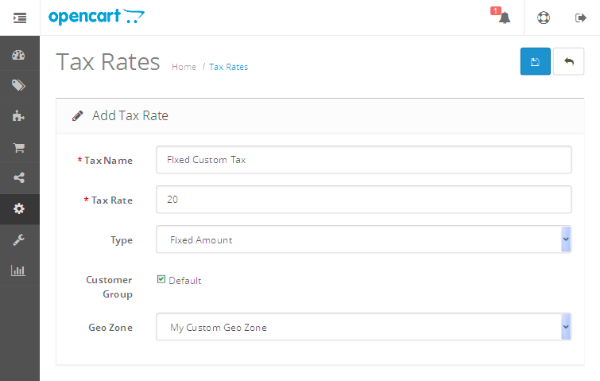Save the tax rate with blue button
This screenshot has width=600, height=381.
[x=535, y=61]
